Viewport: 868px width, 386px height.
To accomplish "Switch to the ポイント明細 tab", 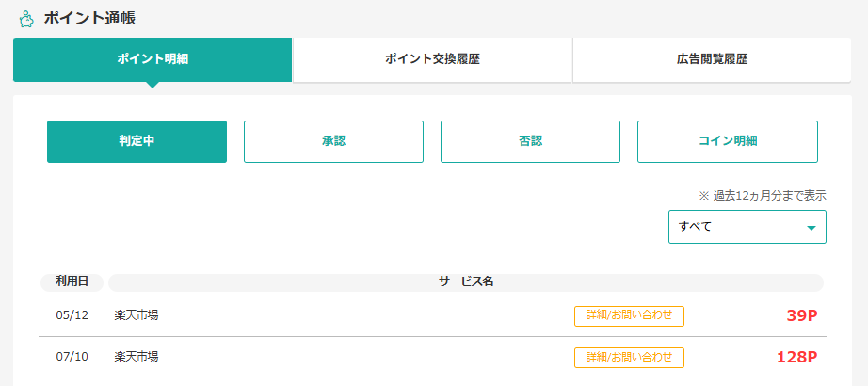I will (x=153, y=60).
